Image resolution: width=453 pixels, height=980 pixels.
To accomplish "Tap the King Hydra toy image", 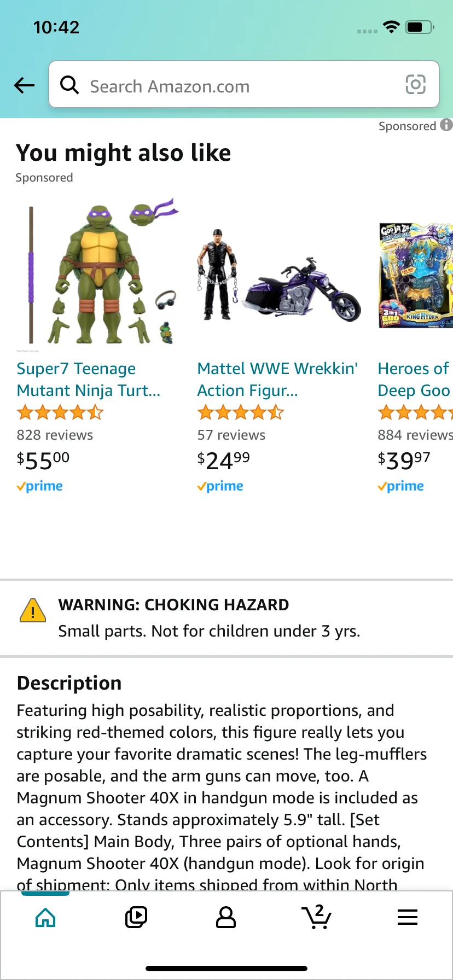I will (416, 275).
